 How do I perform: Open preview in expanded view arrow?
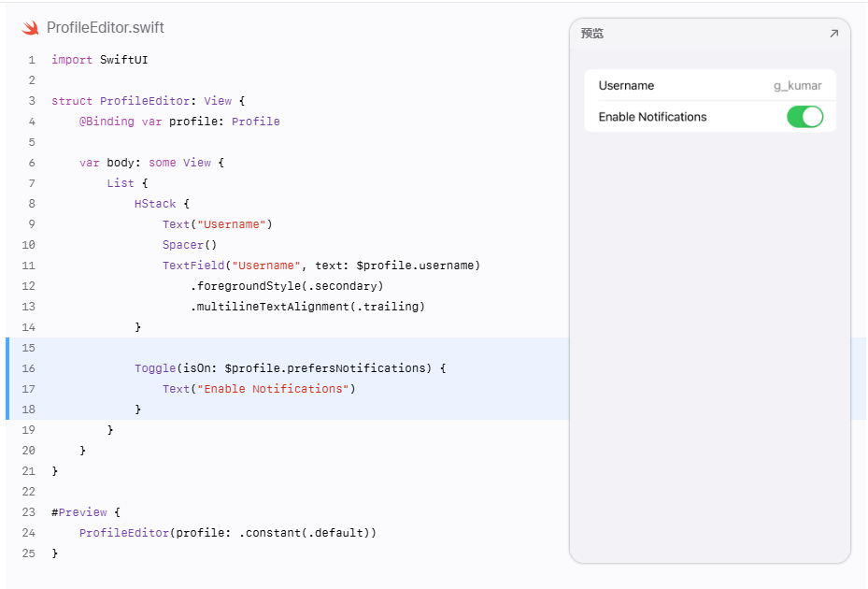click(x=833, y=34)
